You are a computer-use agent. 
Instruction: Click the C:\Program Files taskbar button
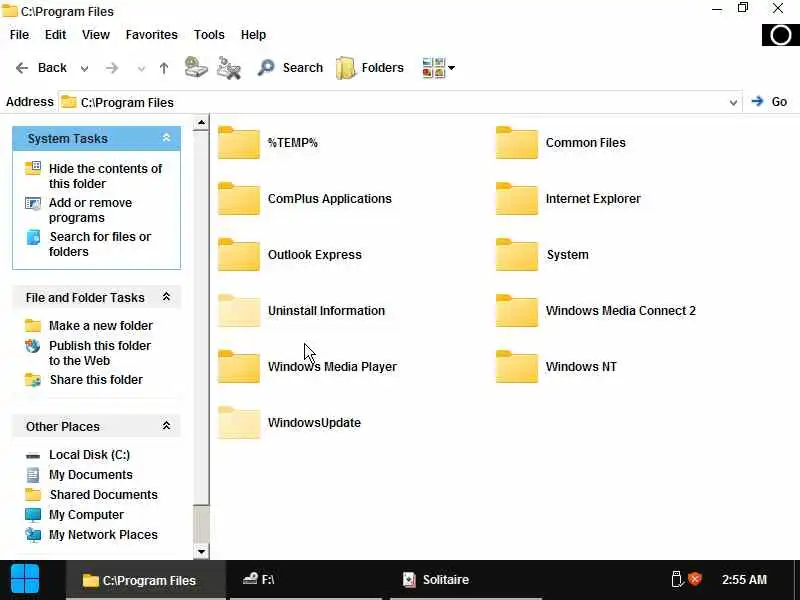pyautogui.click(x=146, y=580)
